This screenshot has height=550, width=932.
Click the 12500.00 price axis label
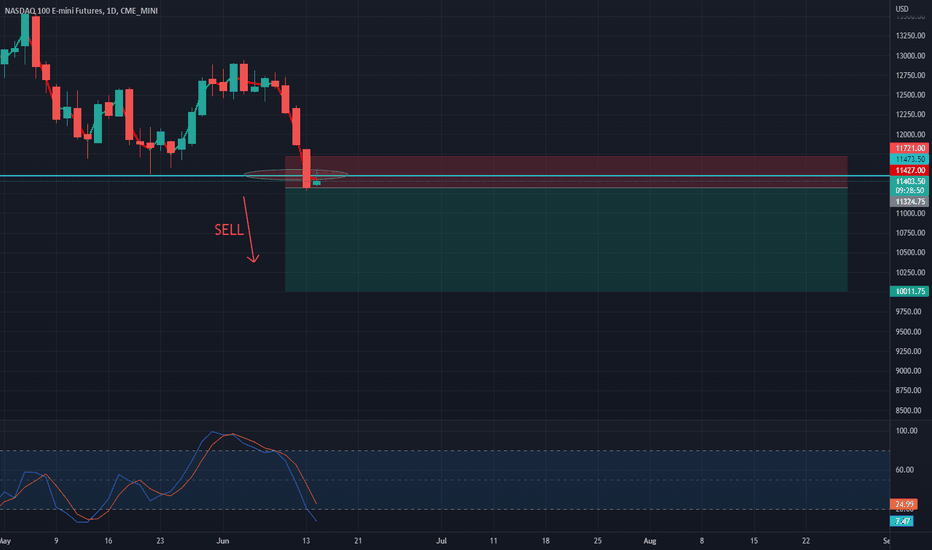click(910, 95)
